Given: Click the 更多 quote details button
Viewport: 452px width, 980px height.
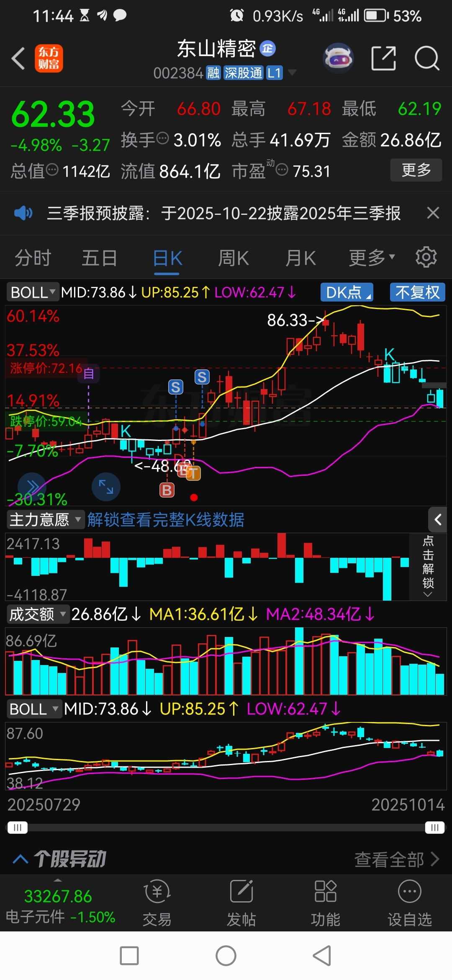Looking at the screenshot, I should pos(416,170).
